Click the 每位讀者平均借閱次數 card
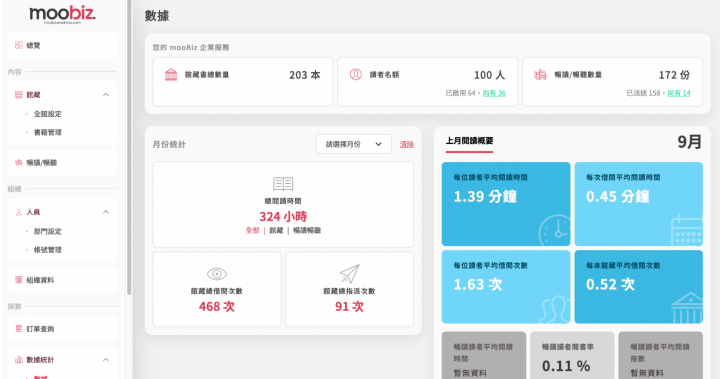This screenshot has width=720, height=379. point(506,287)
